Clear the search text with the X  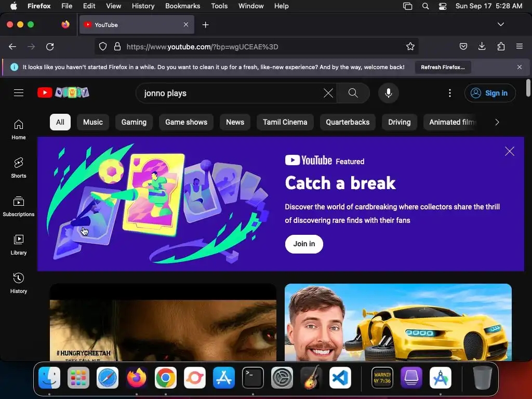click(x=328, y=93)
